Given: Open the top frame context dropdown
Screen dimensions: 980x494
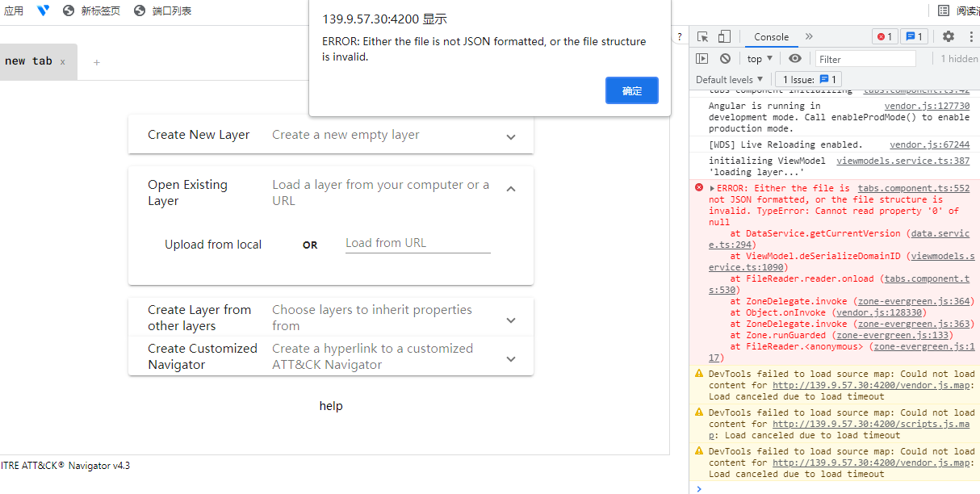Looking at the screenshot, I should point(759,57).
